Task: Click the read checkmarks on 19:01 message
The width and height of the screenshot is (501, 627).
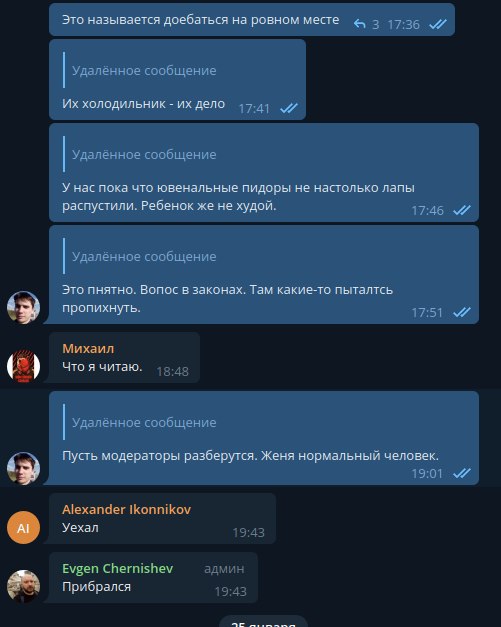Action: (462, 473)
